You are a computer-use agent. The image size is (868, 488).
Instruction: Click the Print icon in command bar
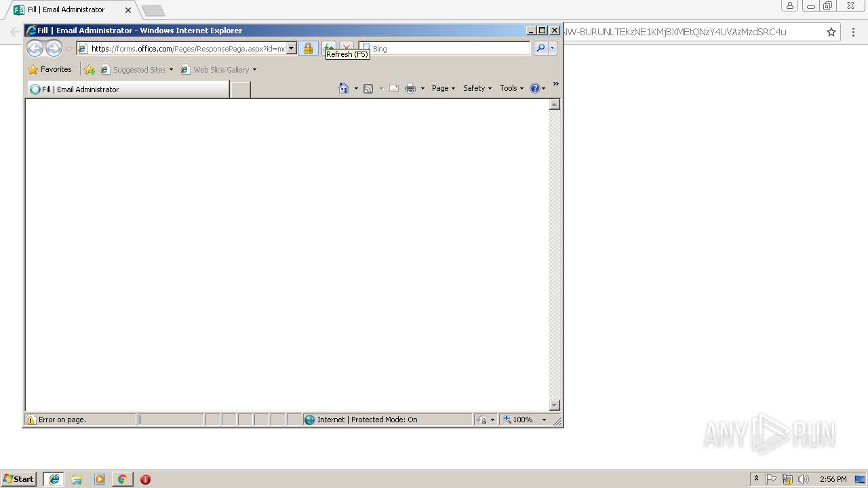coord(410,88)
